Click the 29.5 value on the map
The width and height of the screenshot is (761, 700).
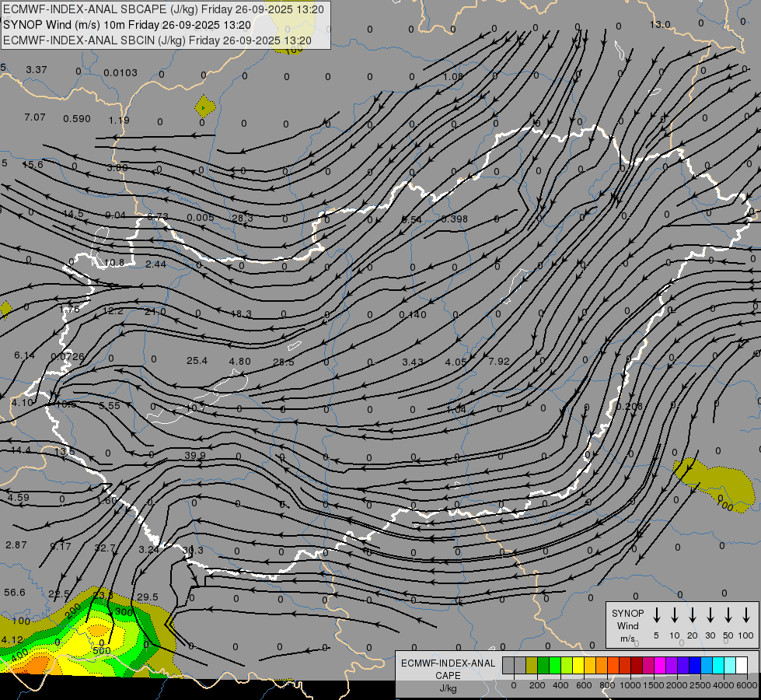click(148, 597)
